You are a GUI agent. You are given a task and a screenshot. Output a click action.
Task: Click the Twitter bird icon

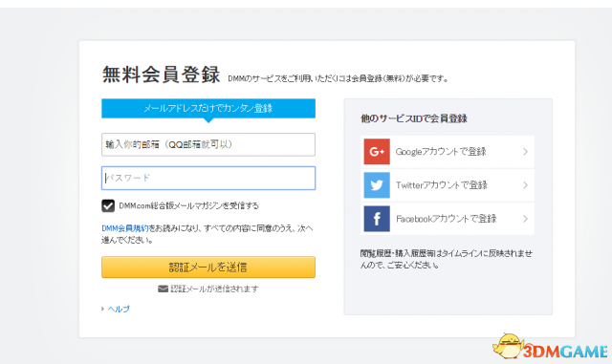[377, 185]
